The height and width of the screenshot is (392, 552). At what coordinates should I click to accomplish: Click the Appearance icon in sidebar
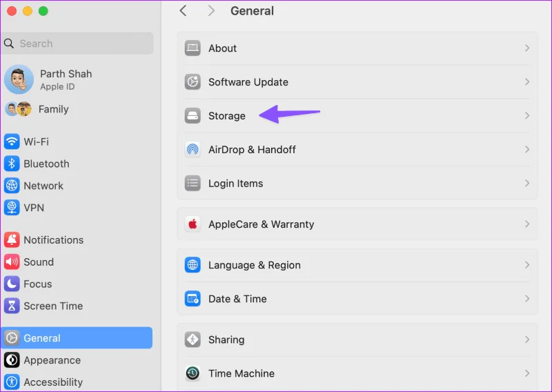pyautogui.click(x=12, y=360)
